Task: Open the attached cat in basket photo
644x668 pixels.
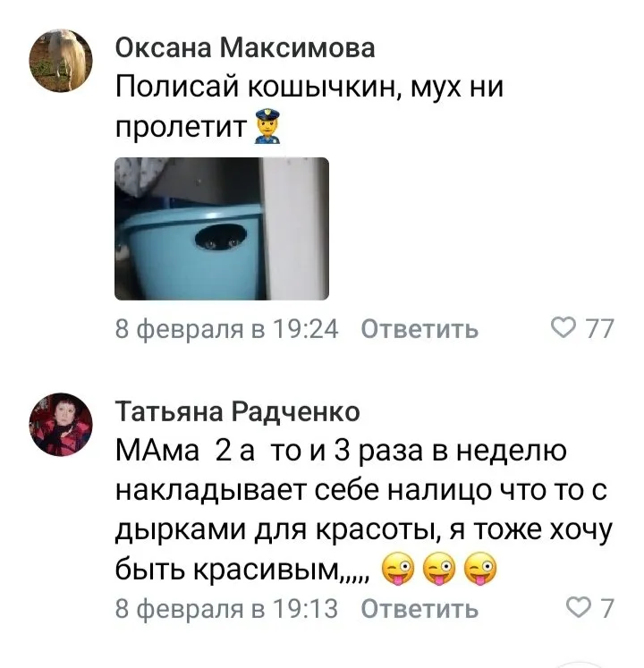Action: [222, 229]
